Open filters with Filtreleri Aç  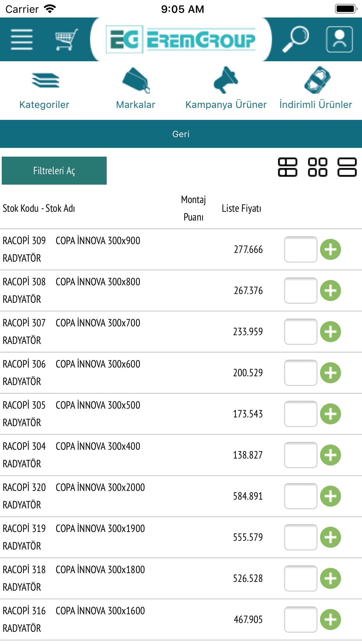[x=54, y=171]
